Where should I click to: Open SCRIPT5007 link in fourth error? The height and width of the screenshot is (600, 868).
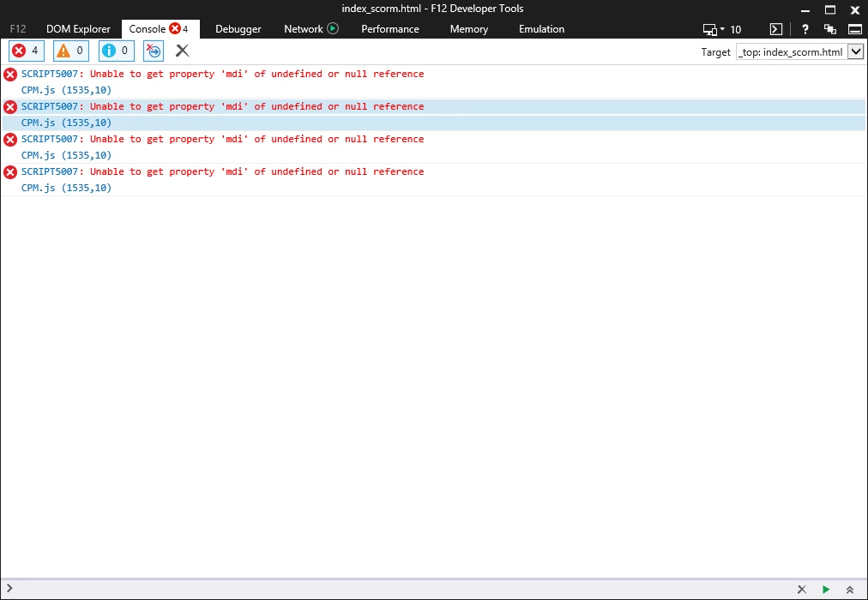click(50, 172)
